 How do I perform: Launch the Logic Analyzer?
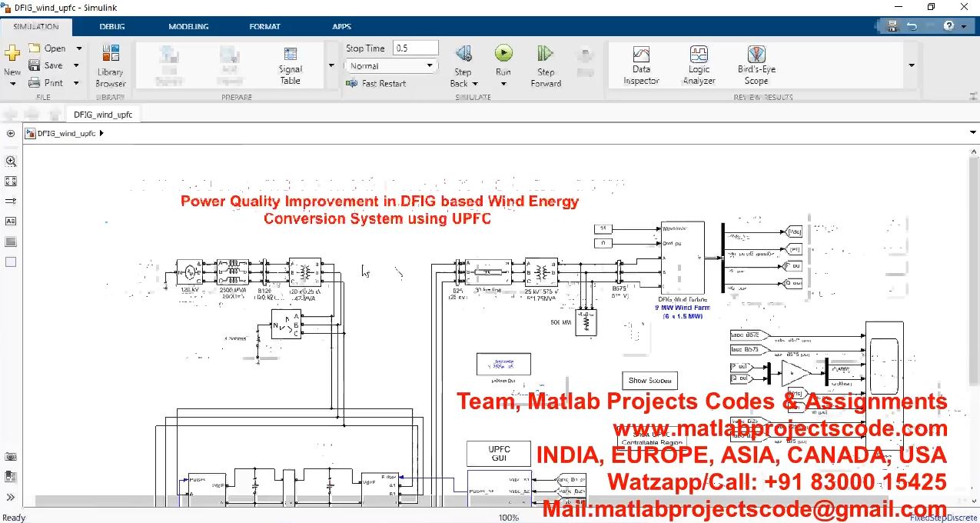click(x=699, y=65)
